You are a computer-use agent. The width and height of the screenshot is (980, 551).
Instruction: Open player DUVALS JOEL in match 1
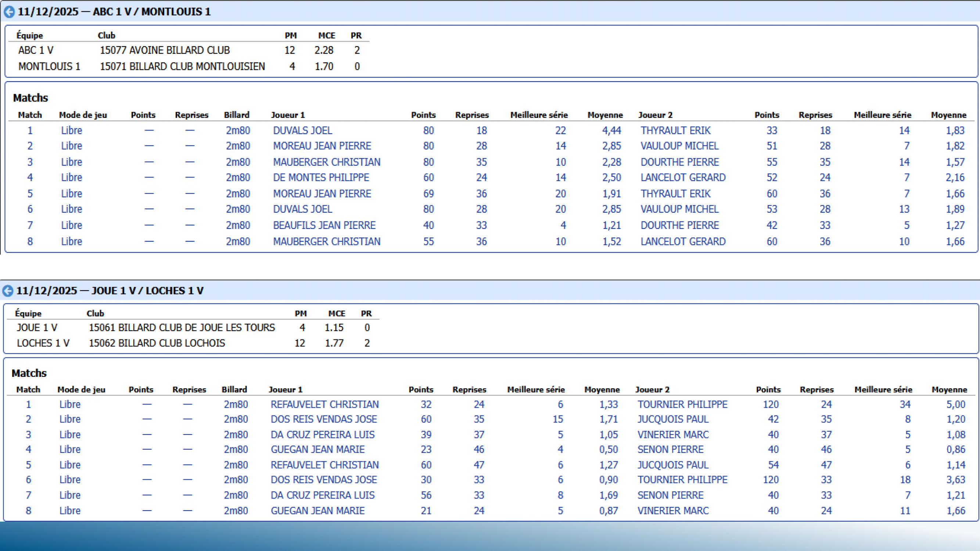(x=302, y=130)
